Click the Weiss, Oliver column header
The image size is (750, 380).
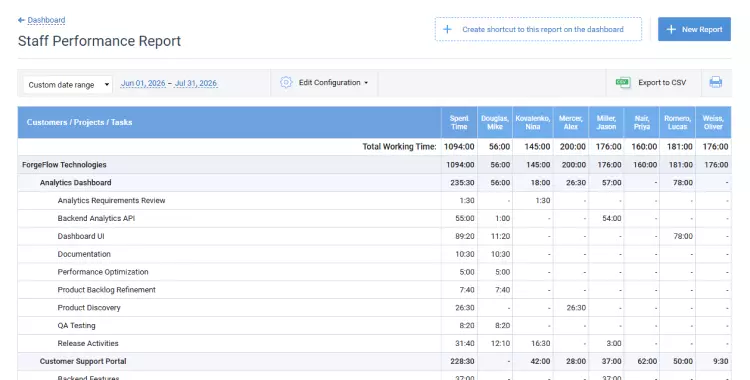(x=713, y=123)
